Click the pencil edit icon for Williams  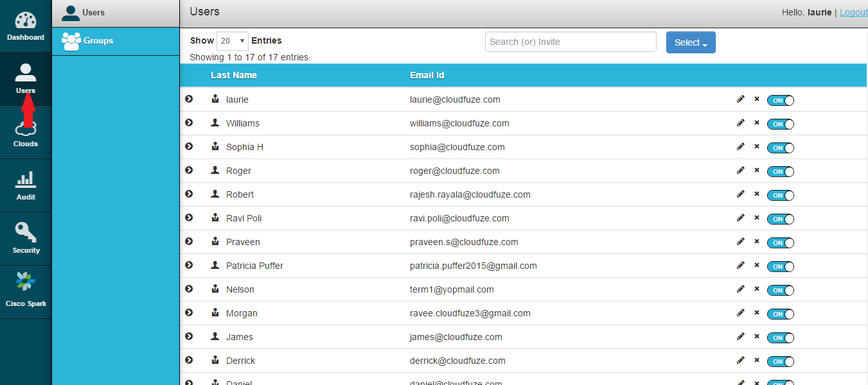click(x=741, y=123)
